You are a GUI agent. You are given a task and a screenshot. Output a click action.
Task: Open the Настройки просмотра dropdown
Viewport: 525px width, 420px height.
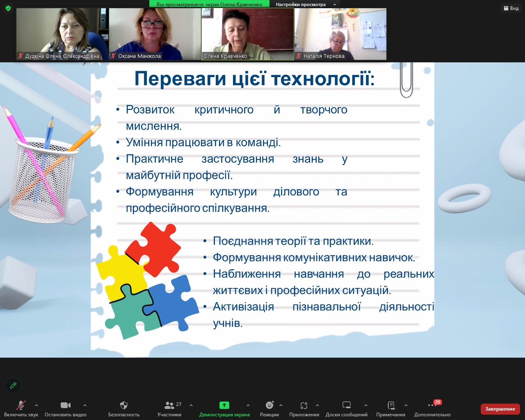tap(306, 5)
